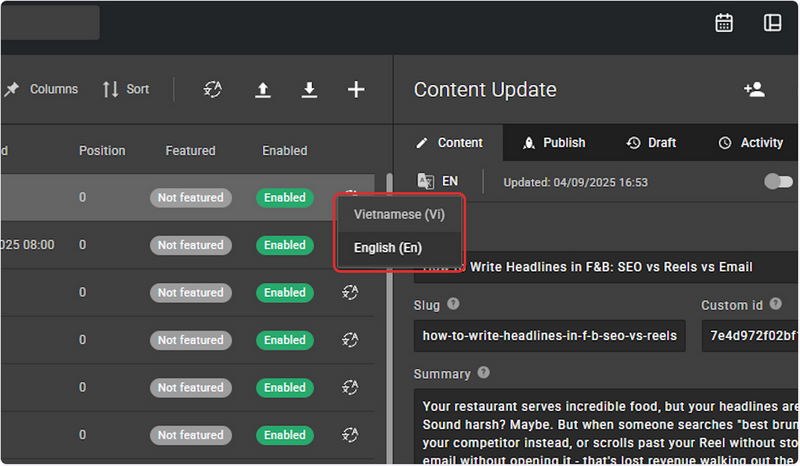
Task: Click into the Custom id field
Action: [x=750, y=336]
